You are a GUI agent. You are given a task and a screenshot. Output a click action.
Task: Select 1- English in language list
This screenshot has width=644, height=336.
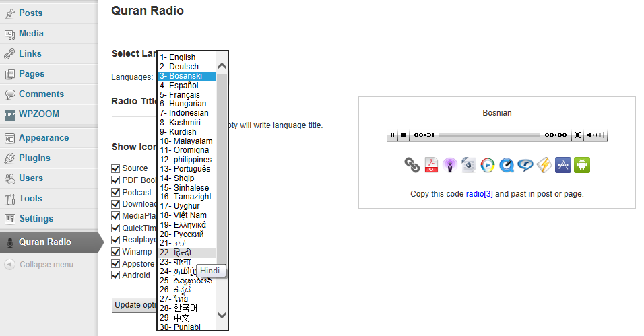[x=187, y=57]
